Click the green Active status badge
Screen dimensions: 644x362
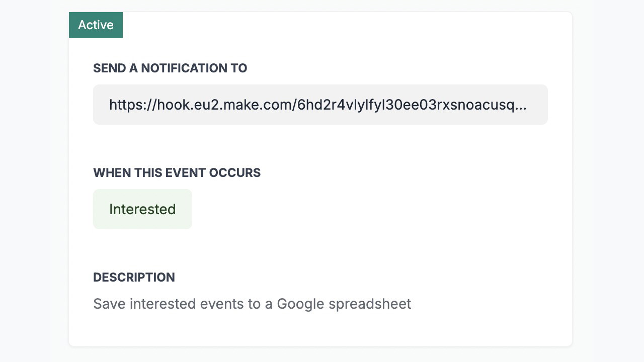click(x=96, y=25)
